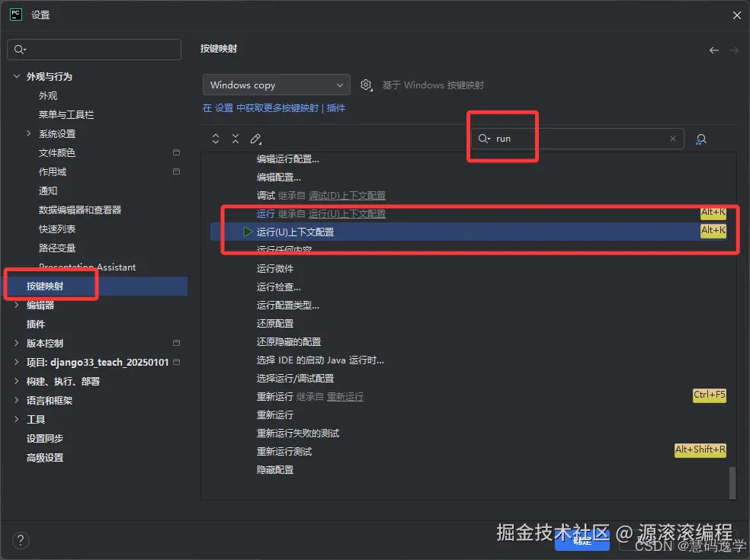This screenshot has width=750, height=560.
Task: Click the project-level marker beside 文件颜色
Action: [176, 152]
